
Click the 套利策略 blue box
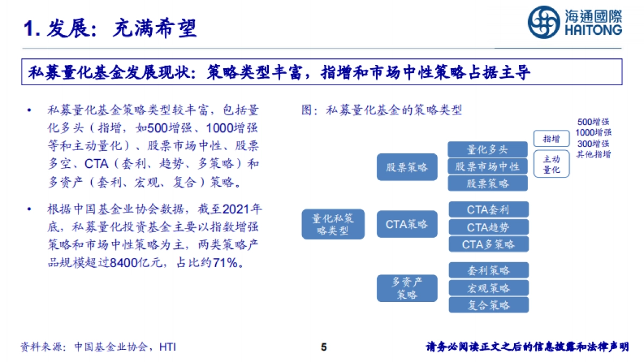pos(488,270)
